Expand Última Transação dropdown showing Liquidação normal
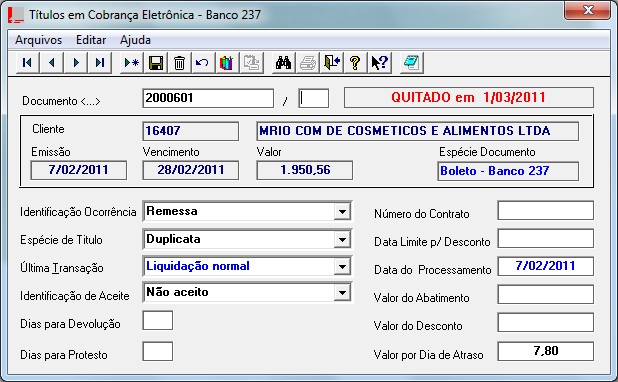The height and width of the screenshot is (382, 618). click(x=342, y=267)
